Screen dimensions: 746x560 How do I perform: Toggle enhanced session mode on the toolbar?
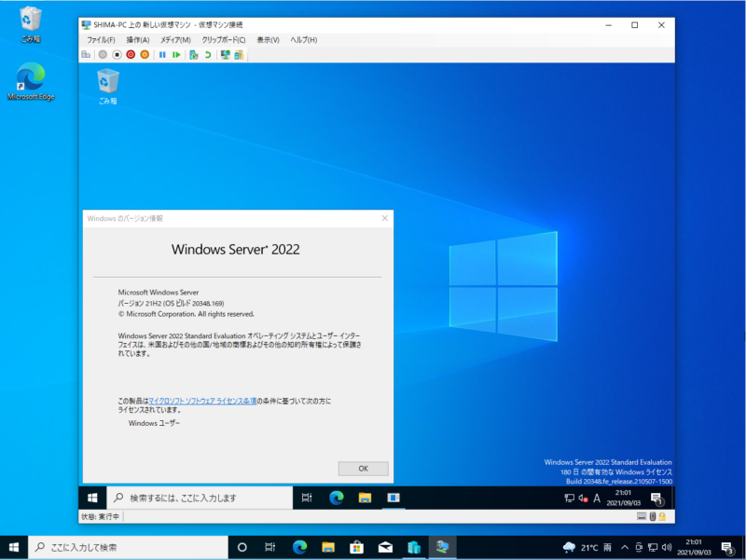pyautogui.click(x=226, y=54)
